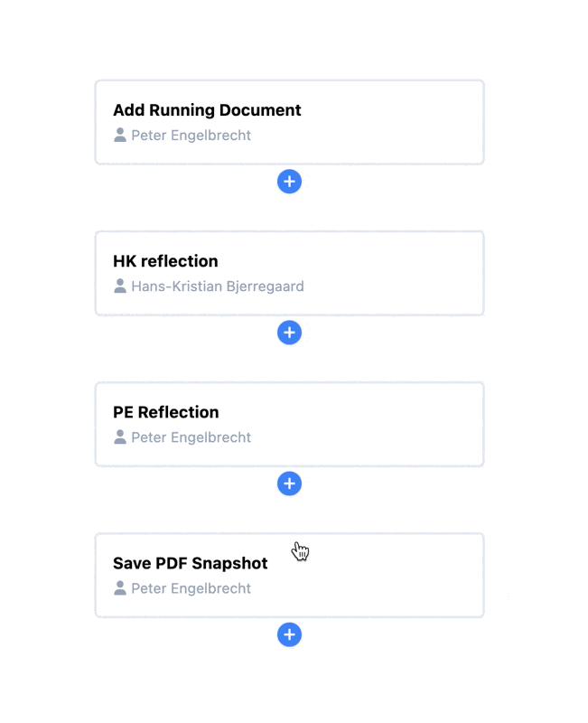The image size is (588, 723).
Task: Click Peter Engelbrecht under Add Running Document
Action: 191,136
